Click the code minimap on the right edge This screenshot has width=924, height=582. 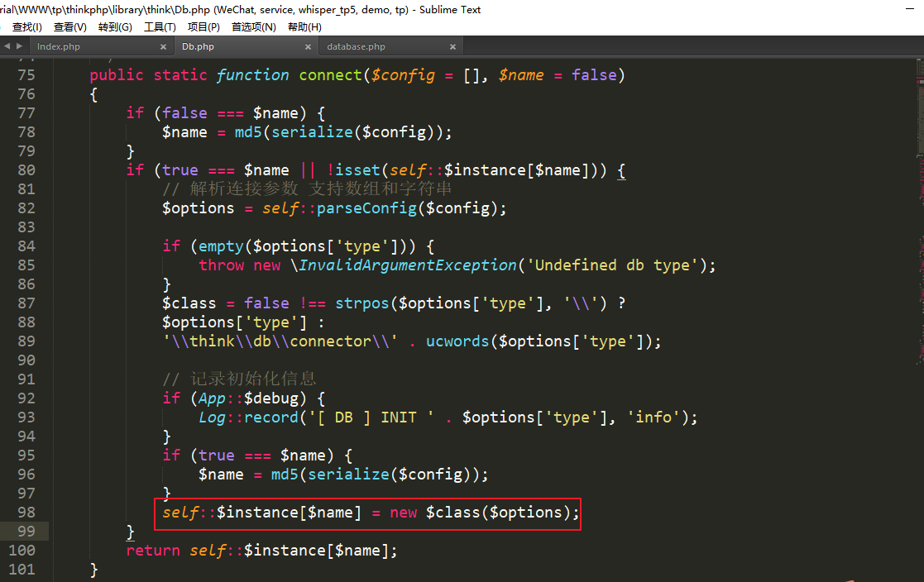[x=918, y=331]
